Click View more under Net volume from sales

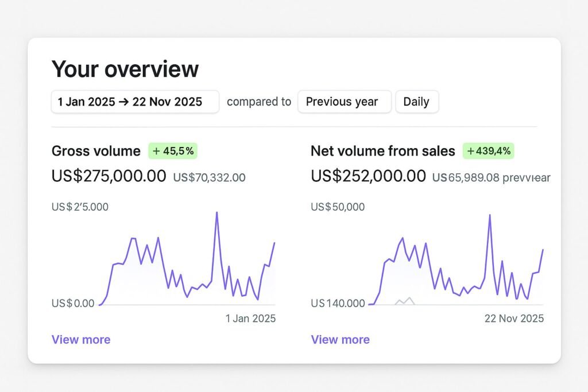340,339
